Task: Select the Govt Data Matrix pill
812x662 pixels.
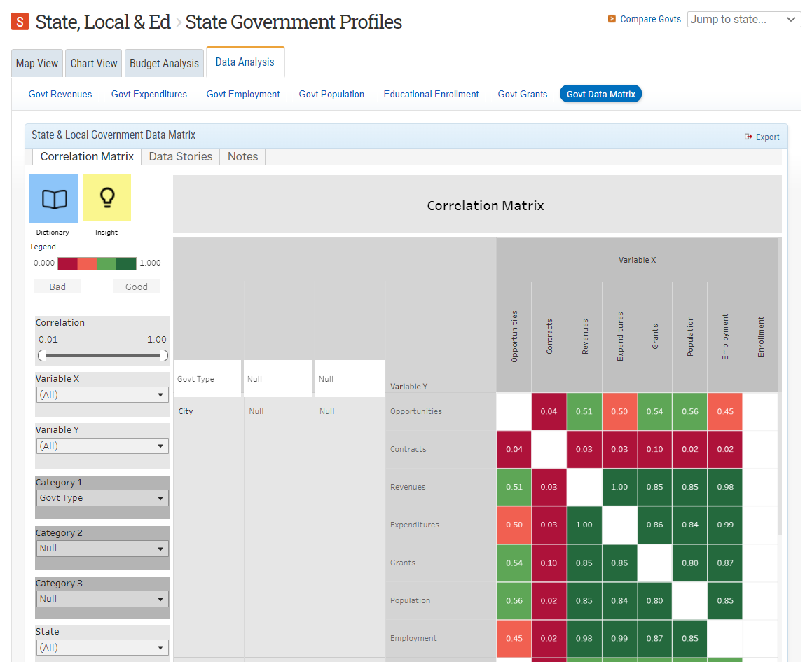Action: coord(600,92)
